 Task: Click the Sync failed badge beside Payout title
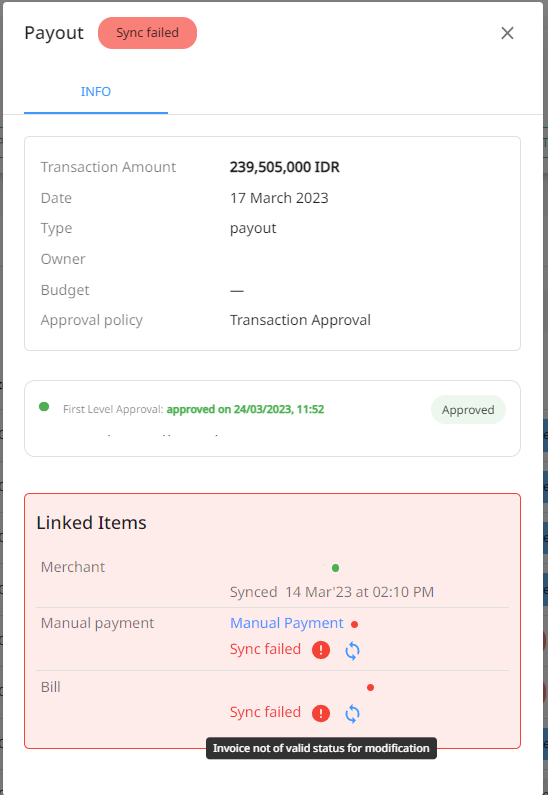pyautogui.click(x=148, y=33)
